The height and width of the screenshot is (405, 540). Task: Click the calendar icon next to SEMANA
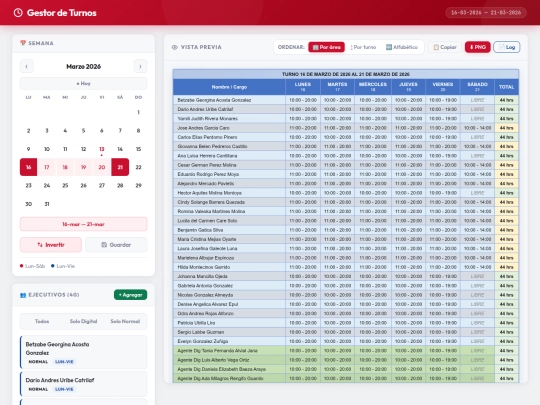[x=23, y=43]
